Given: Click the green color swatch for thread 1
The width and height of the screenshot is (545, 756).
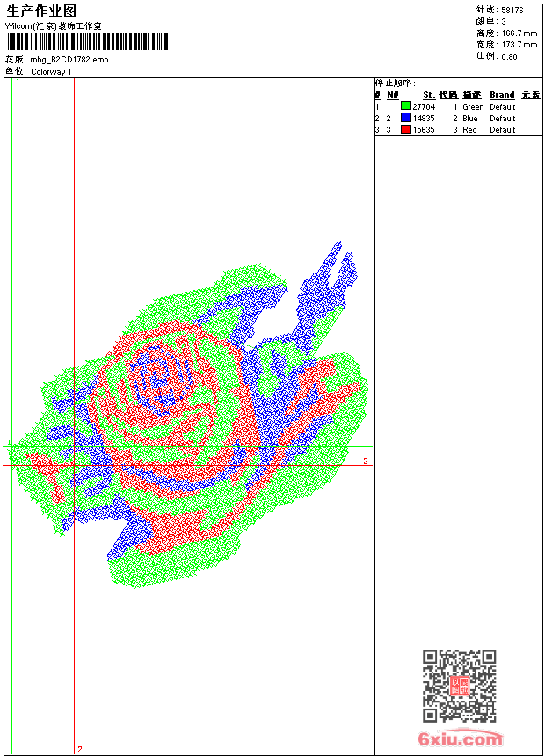Looking at the screenshot, I should (405, 106).
